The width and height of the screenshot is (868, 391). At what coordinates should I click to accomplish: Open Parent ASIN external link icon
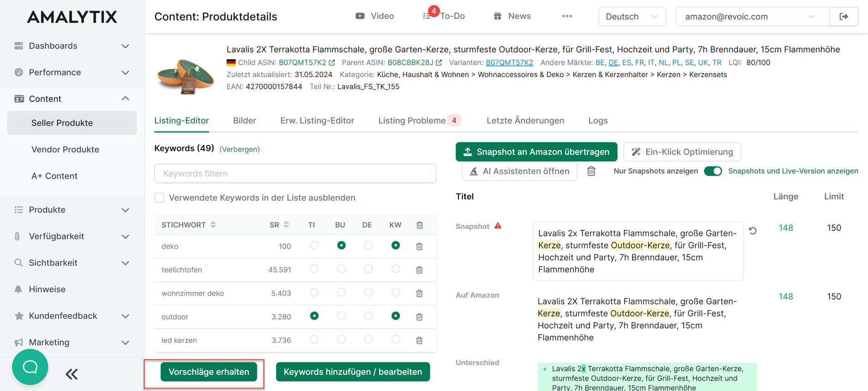(x=439, y=62)
